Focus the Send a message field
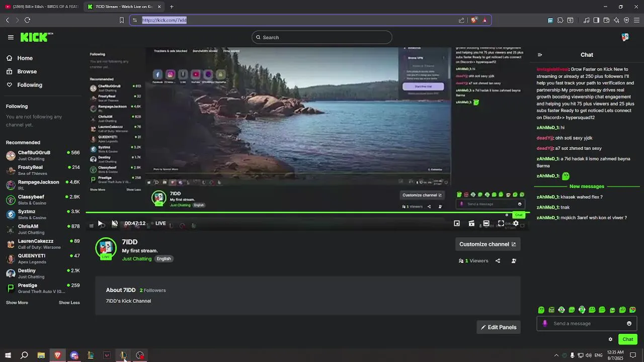 point(587,323)
